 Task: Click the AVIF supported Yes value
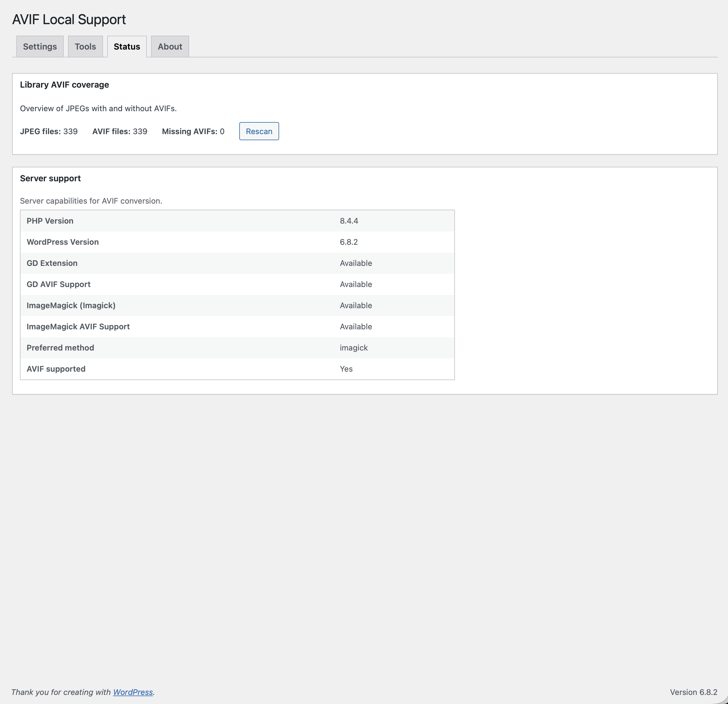click(x=346, y=369)
